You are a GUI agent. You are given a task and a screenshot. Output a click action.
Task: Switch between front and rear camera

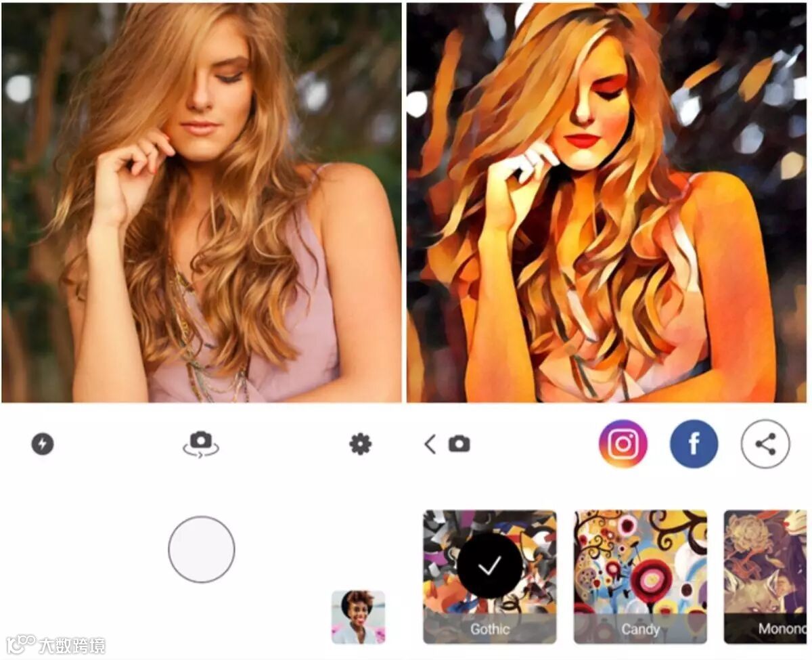point(201,444)
